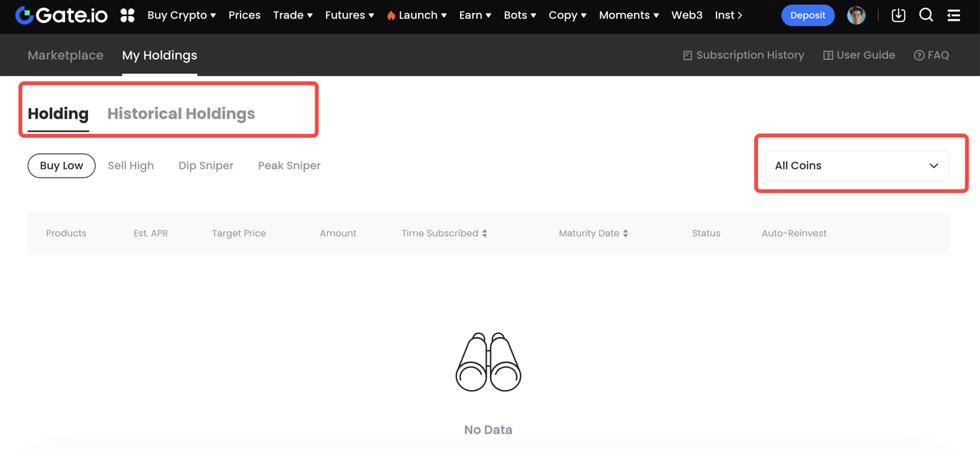
Task: Open the User Guide link
Action: [859, 55]
